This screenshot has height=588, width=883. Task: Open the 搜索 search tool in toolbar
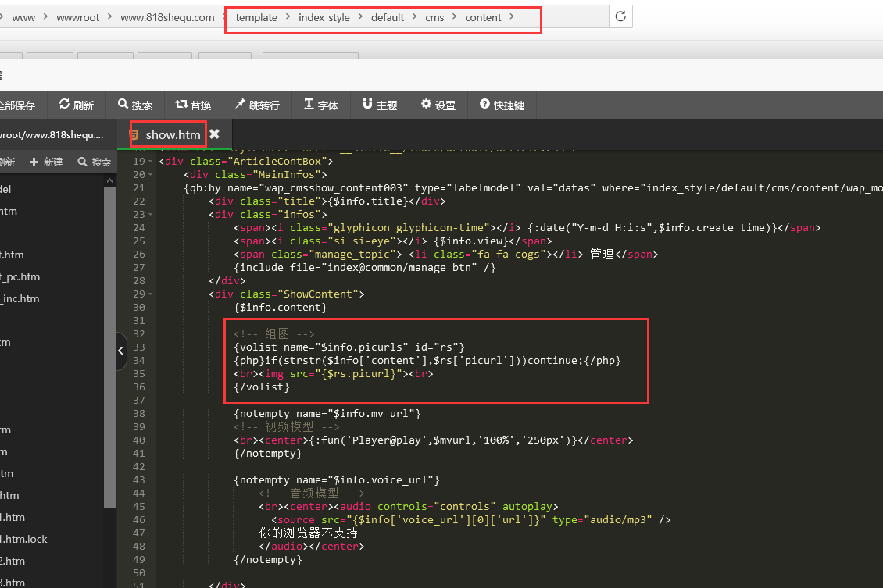click(x=134, y=105)
